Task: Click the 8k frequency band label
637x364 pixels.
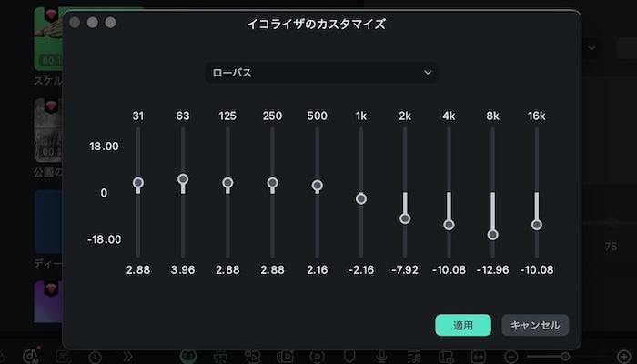Action: (x=493, y=116)
